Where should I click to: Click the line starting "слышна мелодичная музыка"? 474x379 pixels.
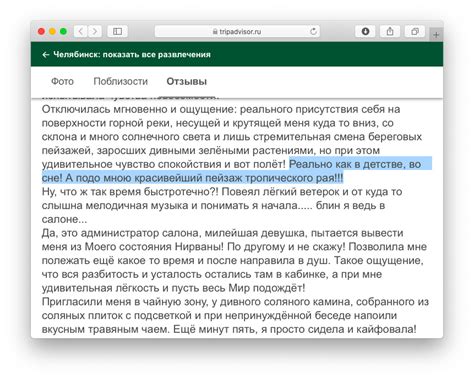tap(213, 206)
